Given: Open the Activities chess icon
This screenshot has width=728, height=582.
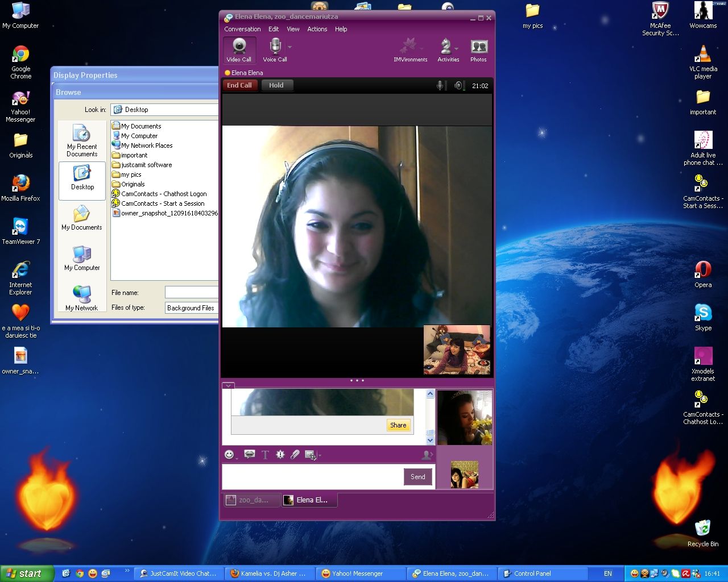Looking at the screenshot, I should coord(448,50).
